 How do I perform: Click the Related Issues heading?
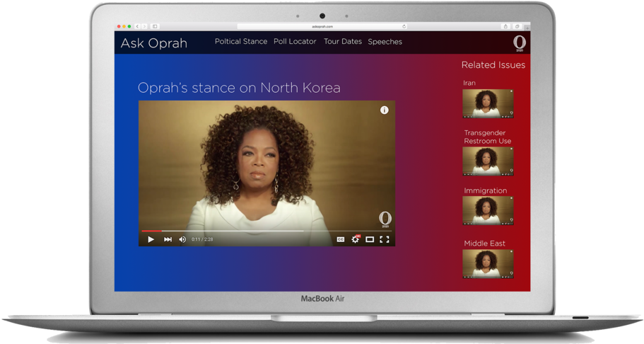493,65
